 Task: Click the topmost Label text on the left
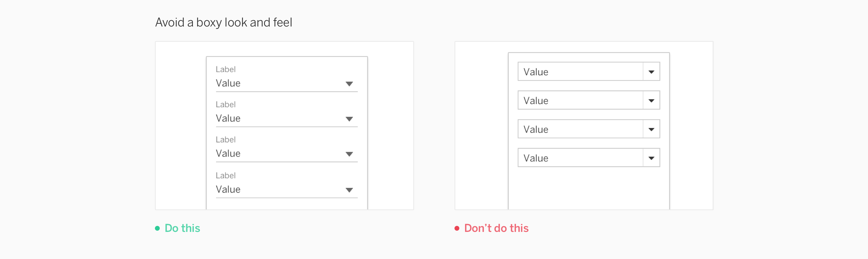point(225,69)
